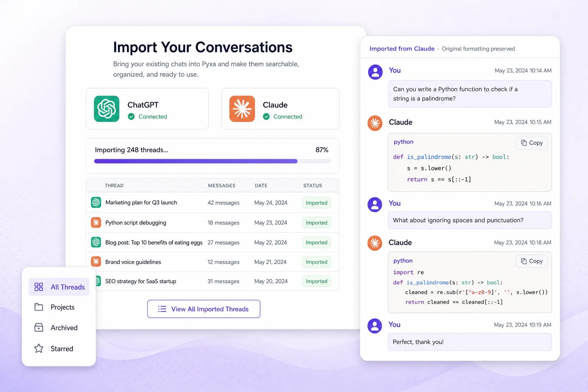Sort by the MESSAGES column header
Screen dimensions: 588x392
pyautogui.click(x=222, y=186)
